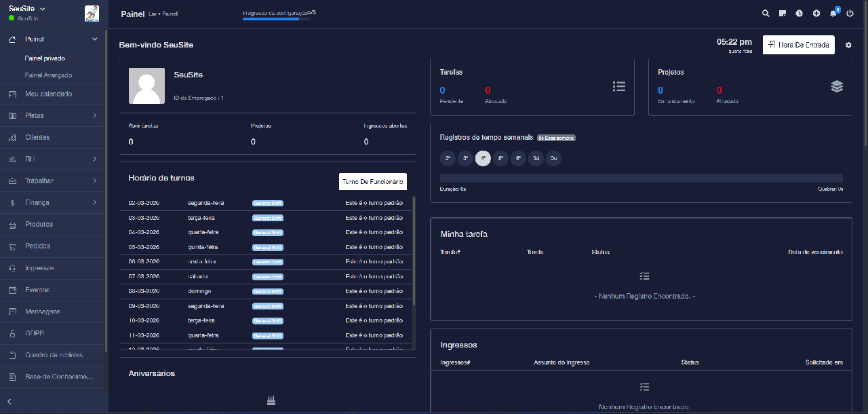
Task: Click the power logout icon
Action: tap(850, 14)
